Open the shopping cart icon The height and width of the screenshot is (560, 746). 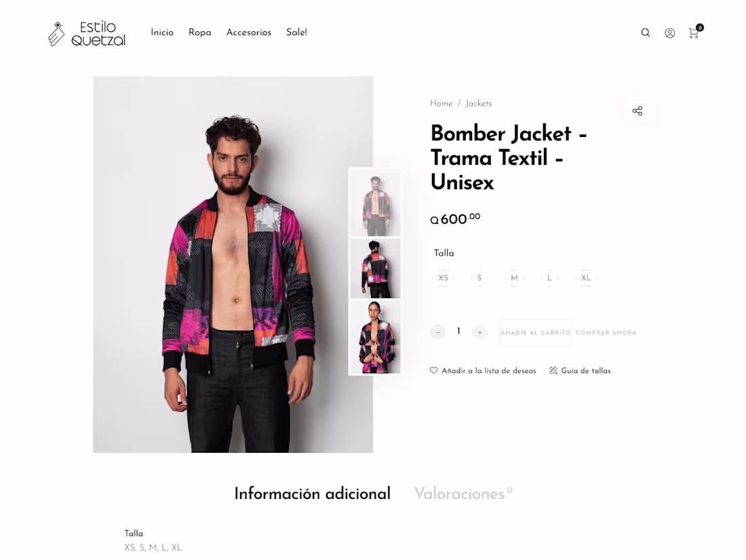[694, 32]
